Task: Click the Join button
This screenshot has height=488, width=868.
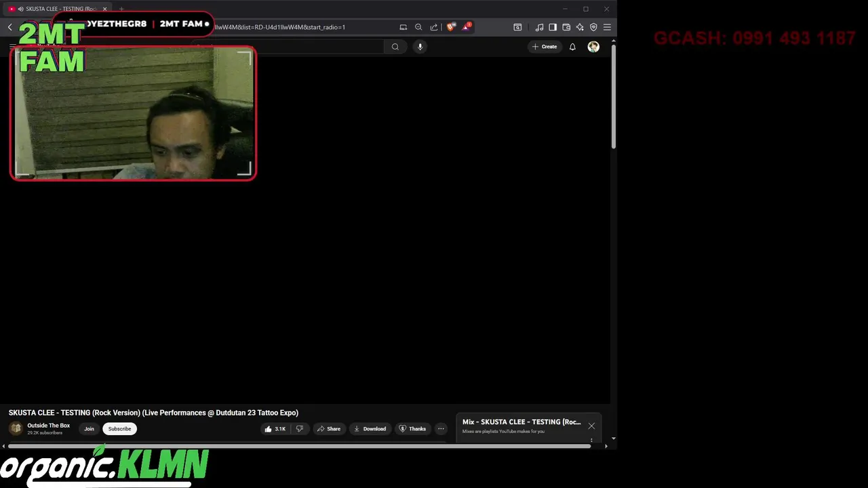Action: pos(89,429)
